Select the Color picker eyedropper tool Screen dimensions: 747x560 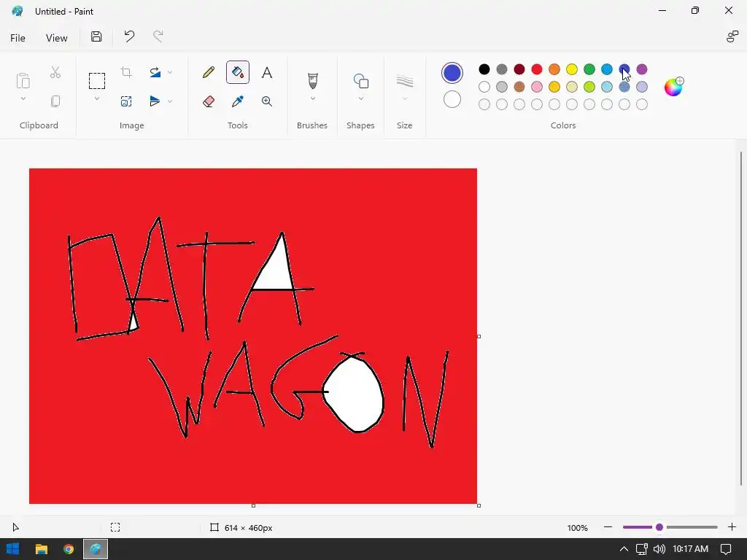tap(238, 101)
